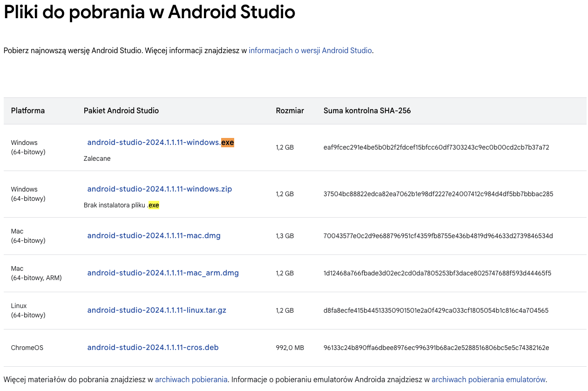
Task: Click the Pakiet Android Studio column header
Action: coord(121,110)
